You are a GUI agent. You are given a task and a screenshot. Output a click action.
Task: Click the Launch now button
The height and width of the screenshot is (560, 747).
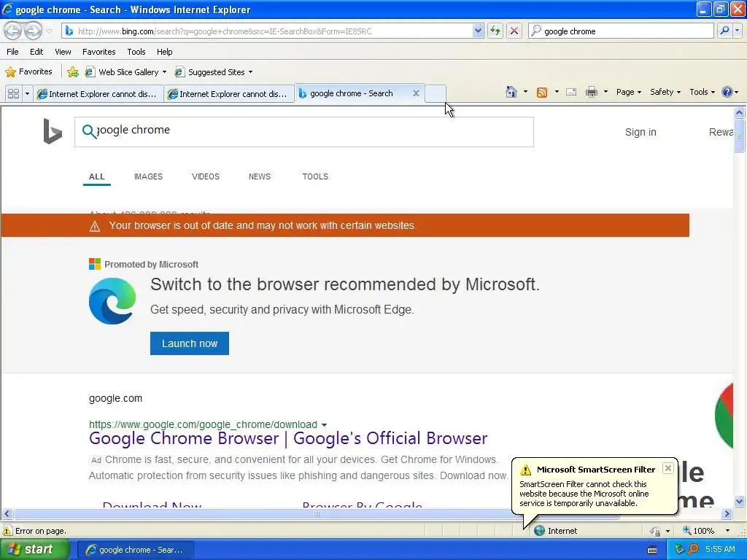point(190,343)
